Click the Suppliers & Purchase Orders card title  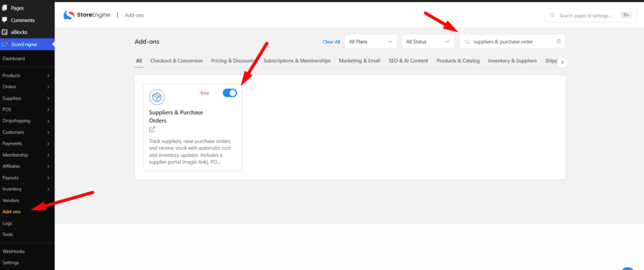pos(176,116)
